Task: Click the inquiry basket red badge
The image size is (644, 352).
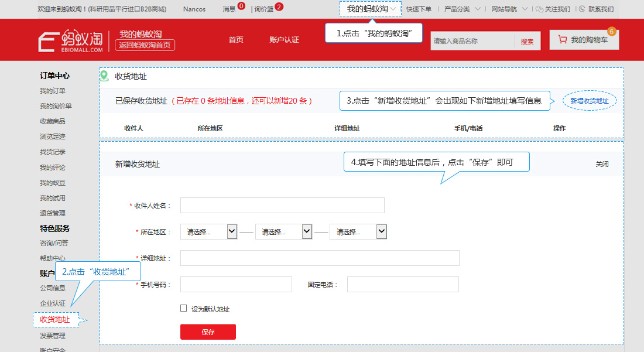Action: (x=279, y=6)
